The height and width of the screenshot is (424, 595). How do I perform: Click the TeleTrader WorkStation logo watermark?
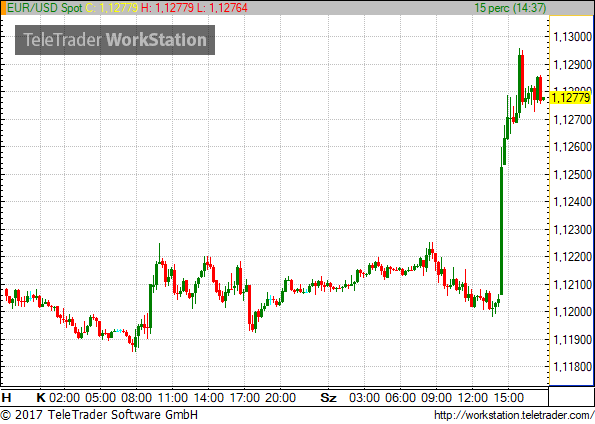(115, 40)
